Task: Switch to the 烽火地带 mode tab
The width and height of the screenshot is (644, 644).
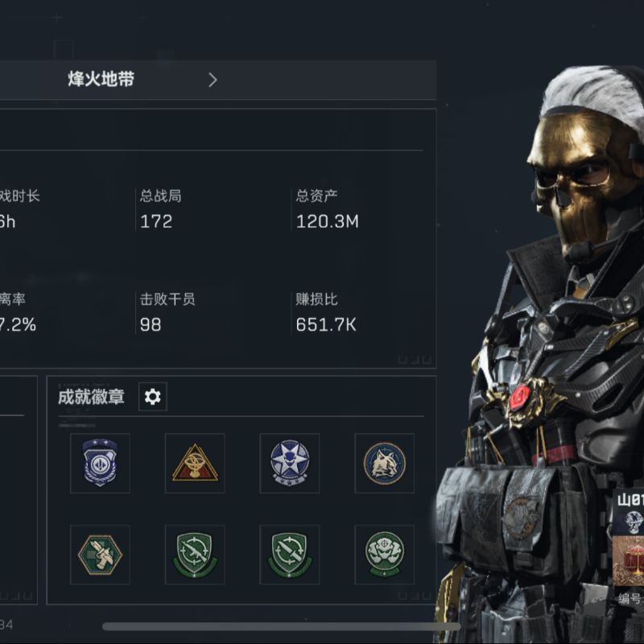Action: point(101,79)
